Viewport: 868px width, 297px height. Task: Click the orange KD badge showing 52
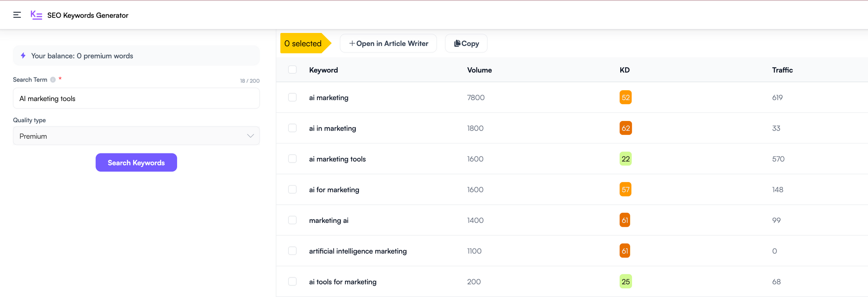[x=625, y=98]
